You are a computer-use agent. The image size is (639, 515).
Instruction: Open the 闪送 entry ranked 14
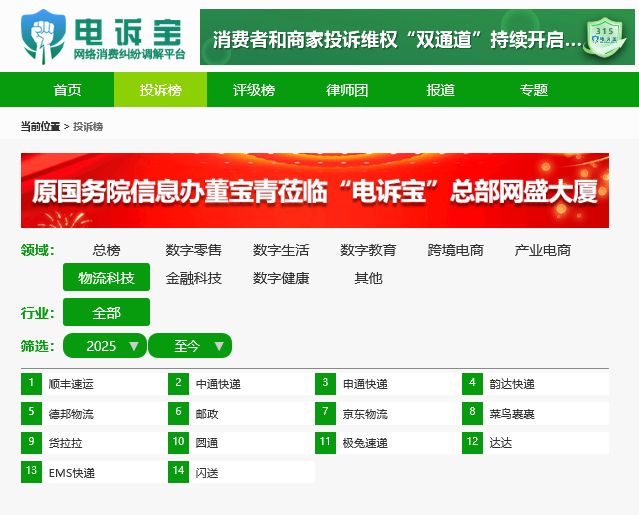pyautogui.click(x=242, y=472)
